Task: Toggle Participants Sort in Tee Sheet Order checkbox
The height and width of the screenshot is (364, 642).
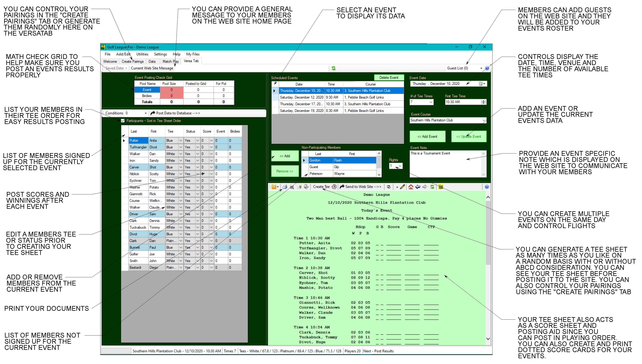Action: (123, 121)
